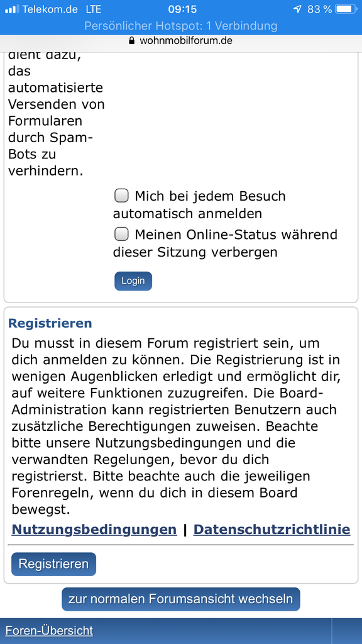Enable "Mich bei jedem Besuch automatisch anmelden"
Screen dimensions: 362x644
click(x=121, y=196)
